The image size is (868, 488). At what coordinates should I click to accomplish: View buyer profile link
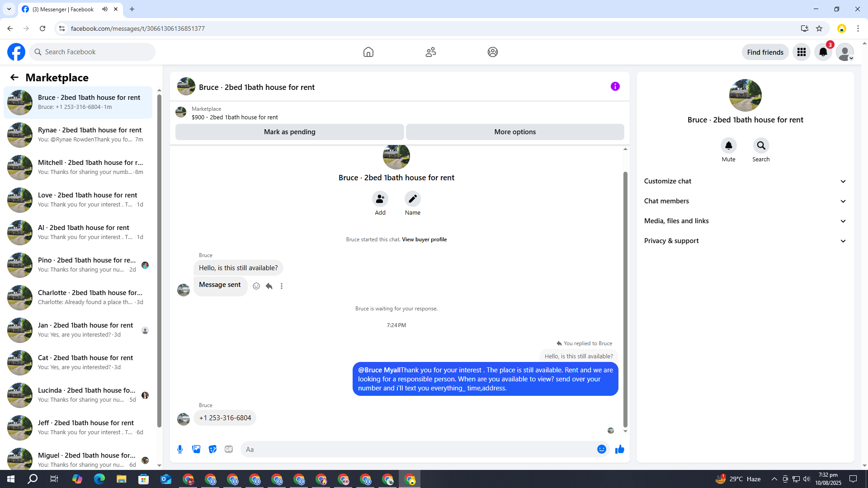click(x=424, y=239)
